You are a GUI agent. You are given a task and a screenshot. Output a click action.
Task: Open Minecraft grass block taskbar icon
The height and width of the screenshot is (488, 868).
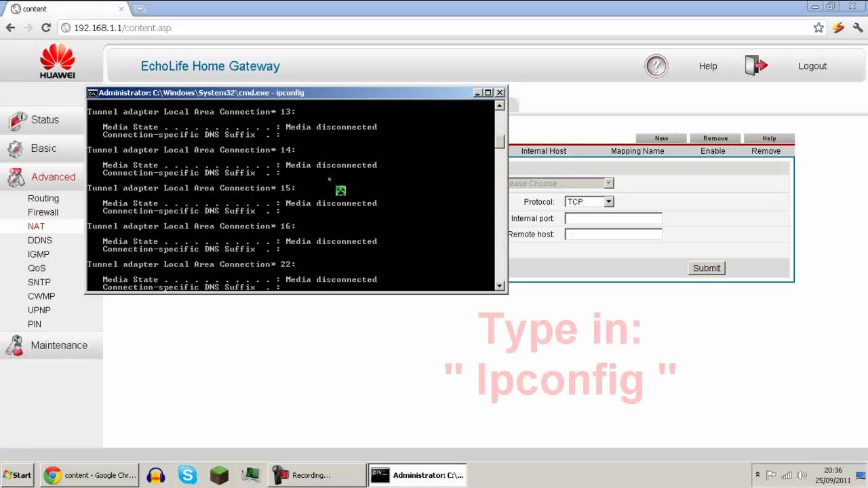(219, 475)
